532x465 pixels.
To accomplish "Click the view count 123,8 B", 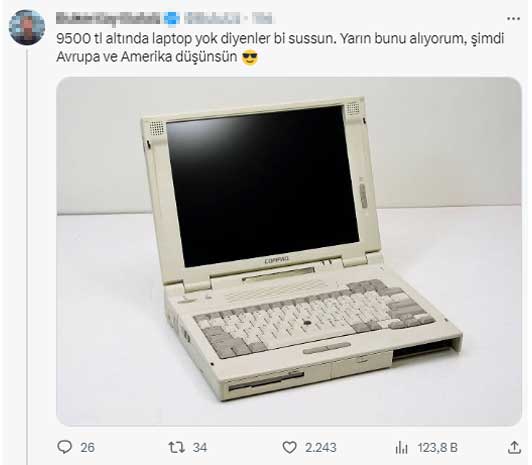I will pyautogui.click(x=437, y=448).
